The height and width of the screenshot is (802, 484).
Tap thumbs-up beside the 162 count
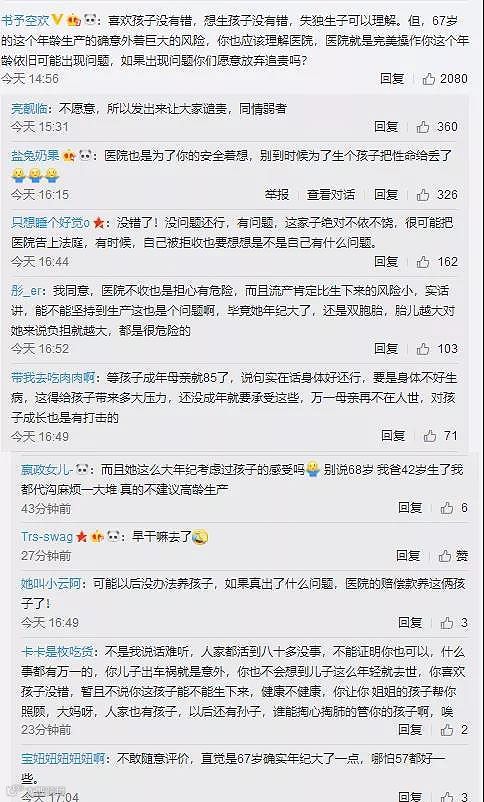pos(423,262)
